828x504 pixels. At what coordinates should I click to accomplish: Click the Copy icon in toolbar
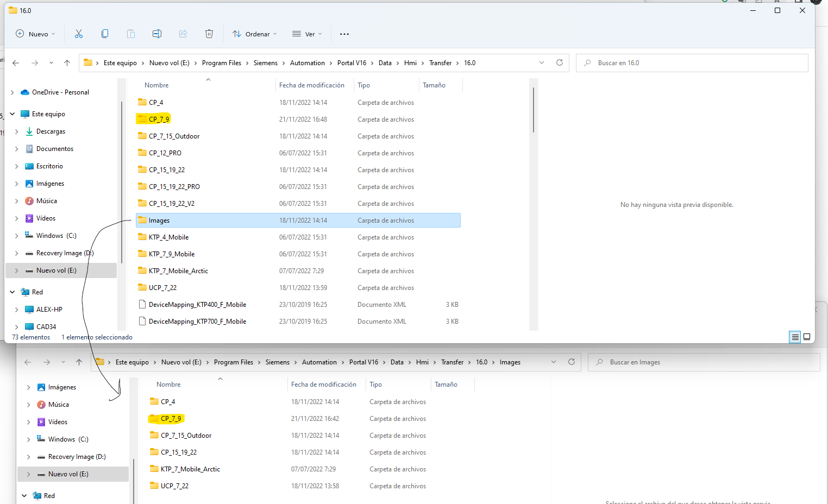[105, 34]
